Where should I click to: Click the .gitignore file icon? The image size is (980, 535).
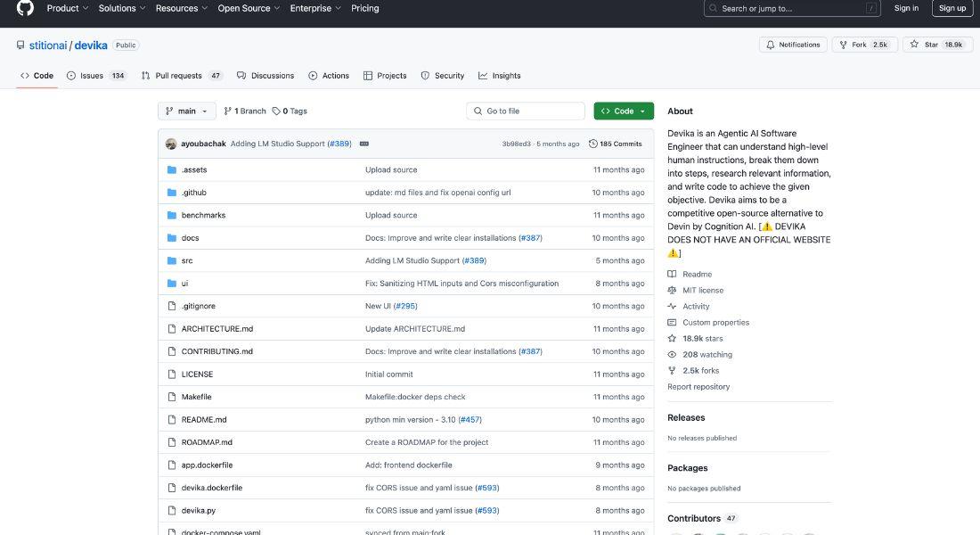172,306
